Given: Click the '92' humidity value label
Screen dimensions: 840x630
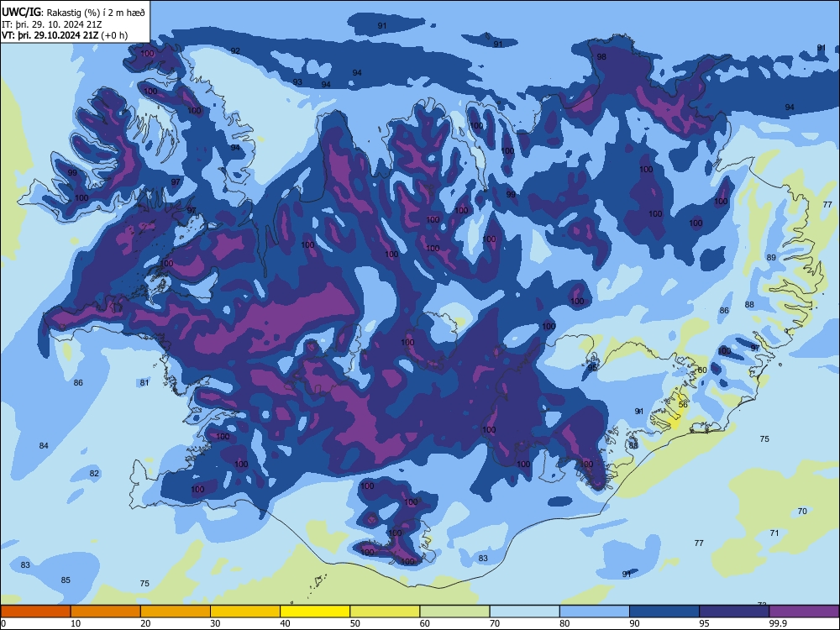Looking at the screenshot, I should (235, 51).
